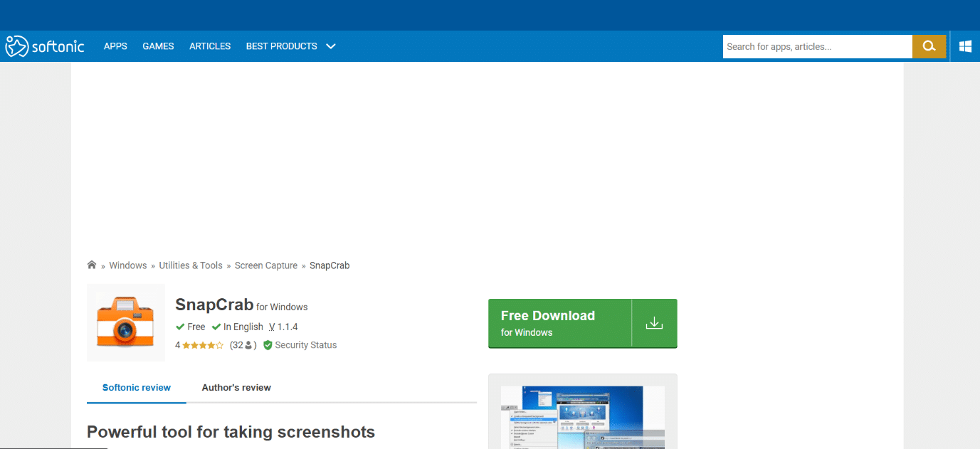The width and height of the screenshot is (980, 449).
Task: Go to Screen Capture breadcrumb
Action: tap(266, 265)
